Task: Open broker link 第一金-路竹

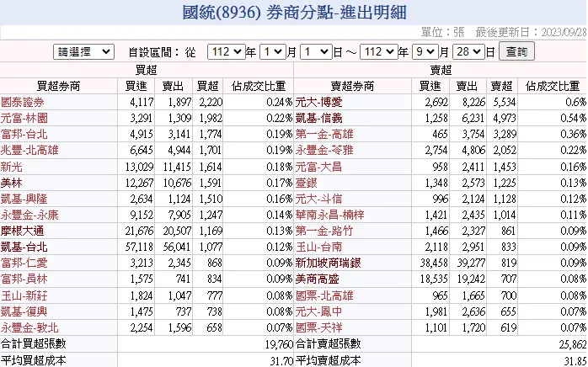Action: [x=324, y=231]
